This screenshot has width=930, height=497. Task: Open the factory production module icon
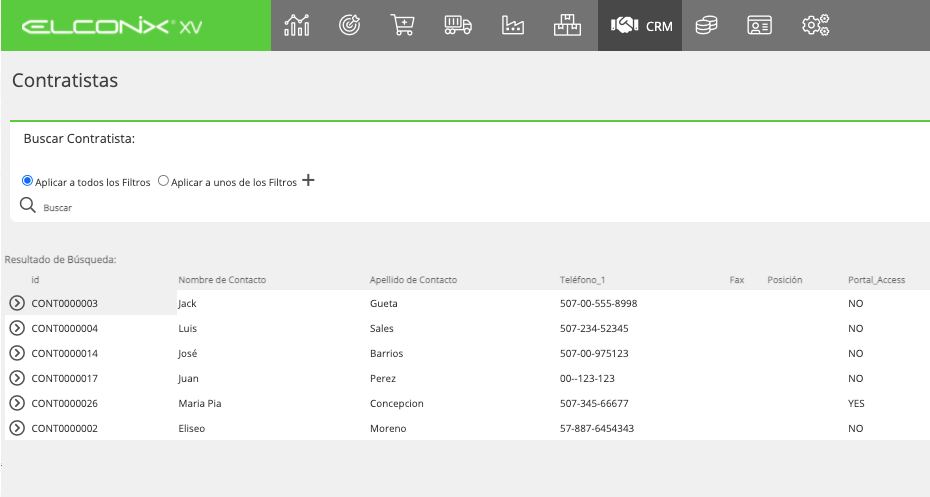click(x=512, y=25)
